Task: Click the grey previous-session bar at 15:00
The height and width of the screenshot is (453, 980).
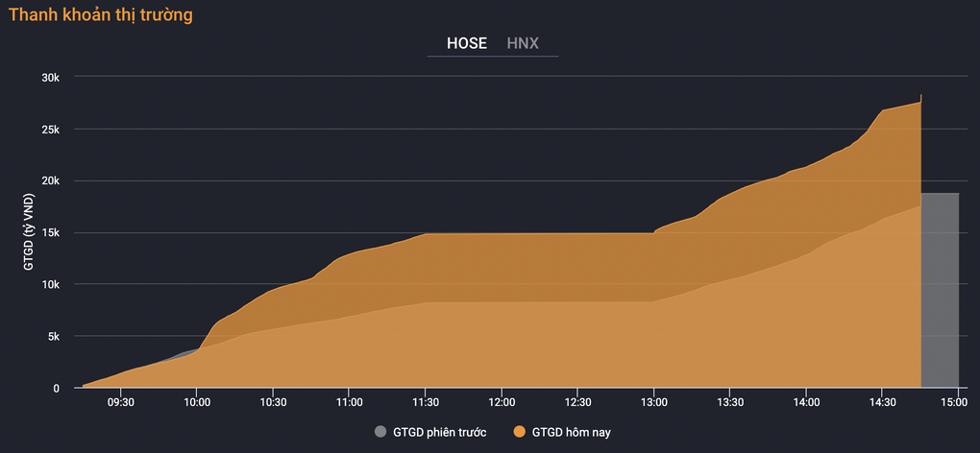Action: (940, 290)
